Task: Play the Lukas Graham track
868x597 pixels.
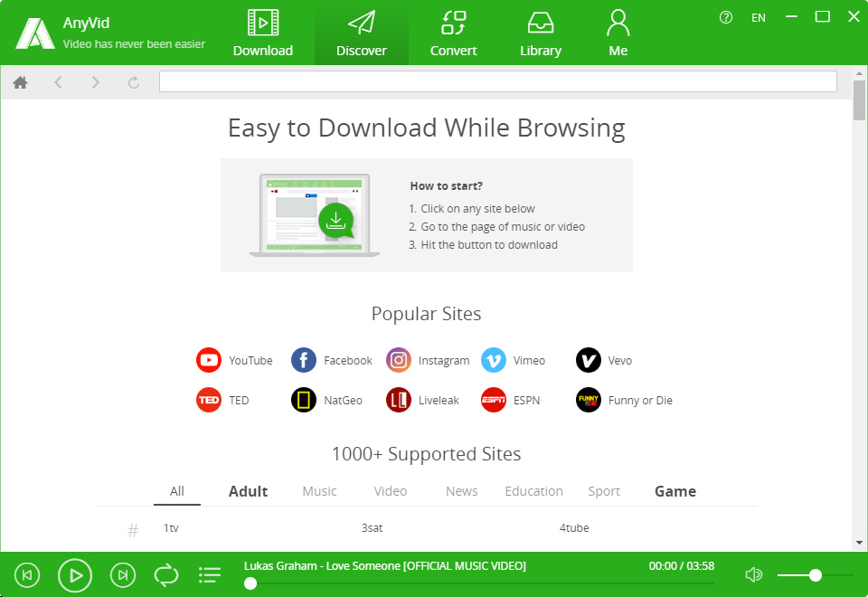Action: click(75, 575)
